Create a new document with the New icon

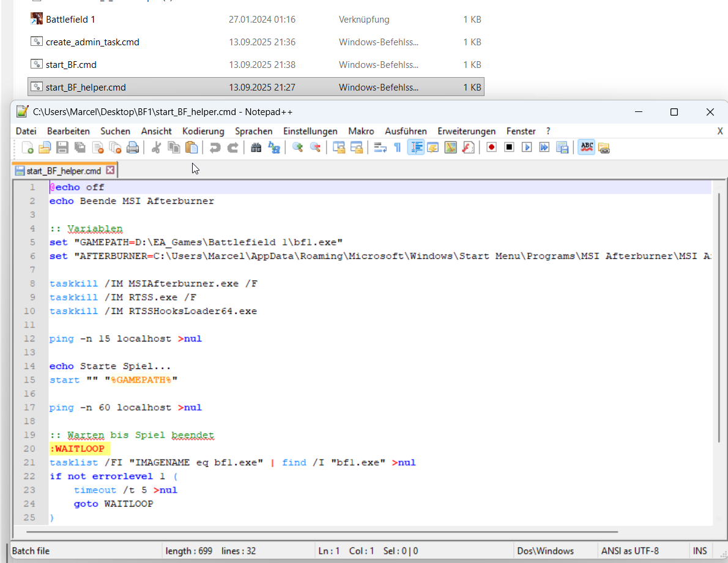[x=27, y=147]
